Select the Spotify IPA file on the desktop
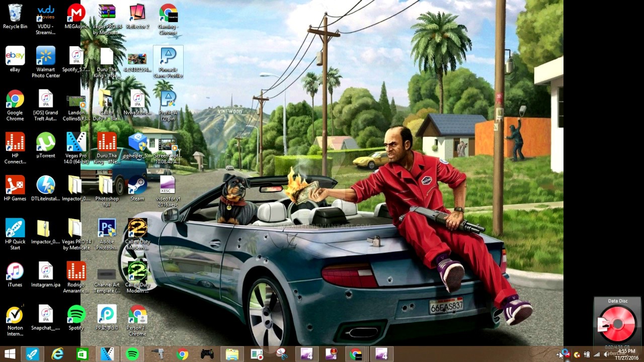Screen dimensions: 644x362 pos(76,60)
